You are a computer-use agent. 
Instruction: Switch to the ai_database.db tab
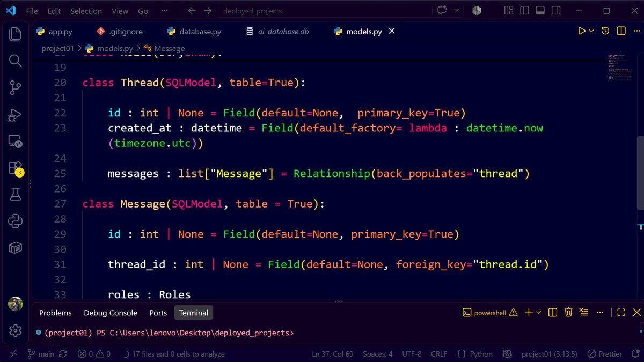[x=278, y=32]
